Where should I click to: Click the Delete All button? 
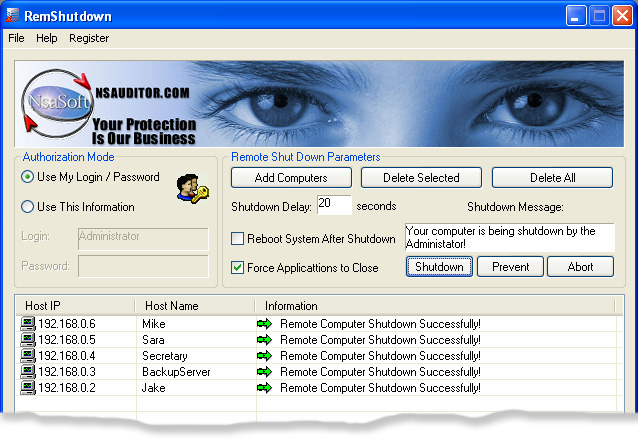[552, 178]
